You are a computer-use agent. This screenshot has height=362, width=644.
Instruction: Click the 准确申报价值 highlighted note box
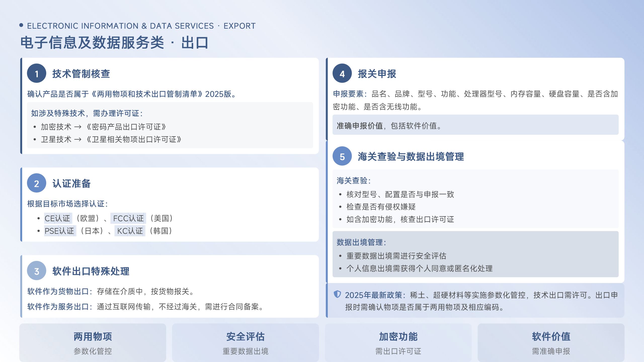pyautogui.click(x=475, y=125)
